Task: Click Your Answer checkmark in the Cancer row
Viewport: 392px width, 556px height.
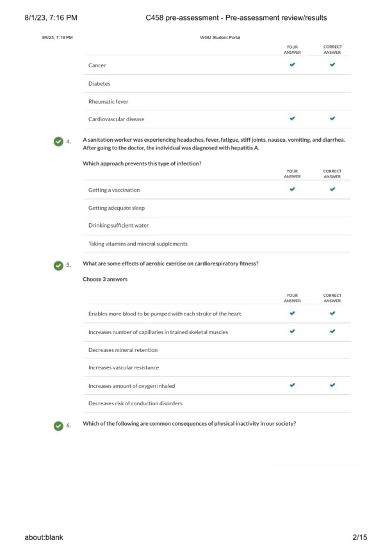Action: click(292, 65)
